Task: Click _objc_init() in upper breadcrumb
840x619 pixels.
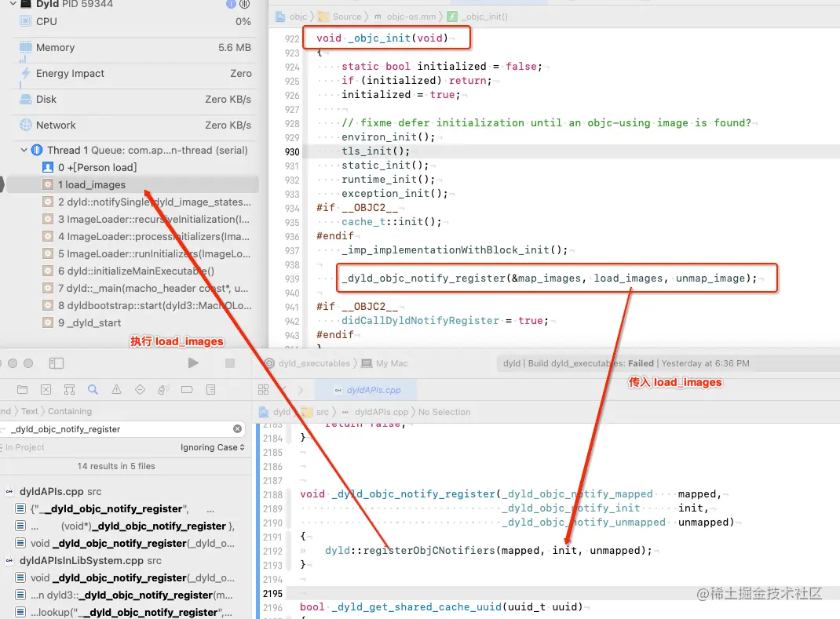Action: click(477, 16)
